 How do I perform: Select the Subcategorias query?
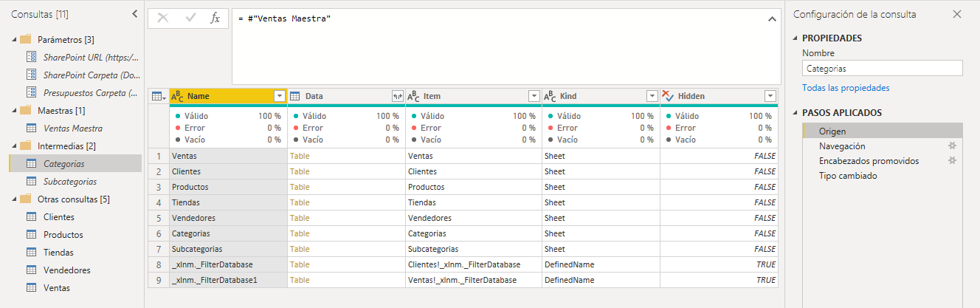69,182
